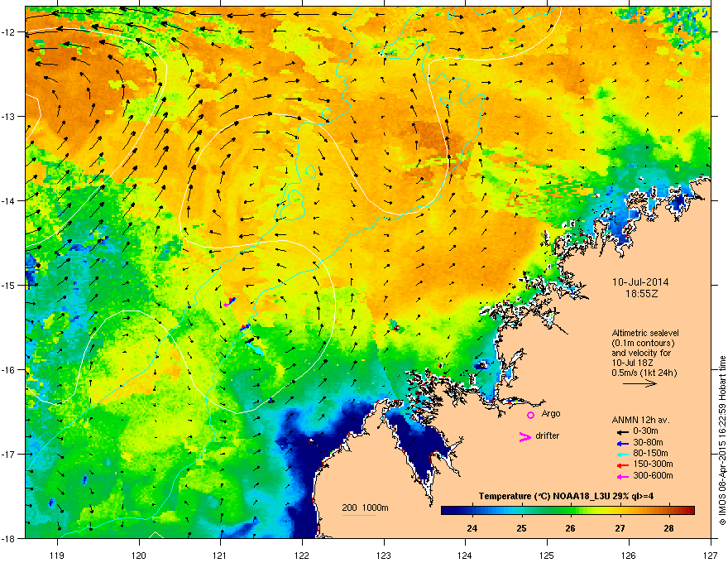
Task: Click longitude axis label 122
Action: (302, 555)
